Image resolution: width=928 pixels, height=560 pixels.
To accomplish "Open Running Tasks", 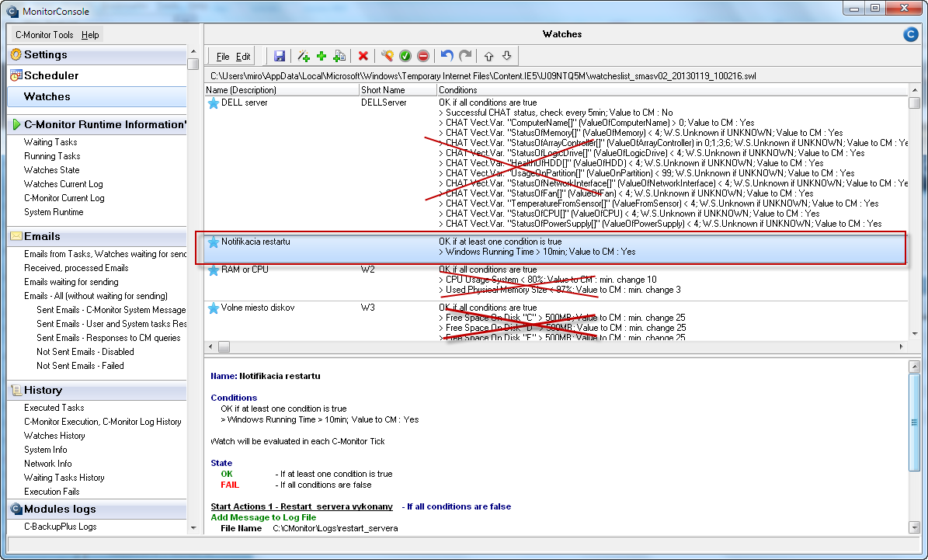I will pyautogui.click(x=52, y=156).
